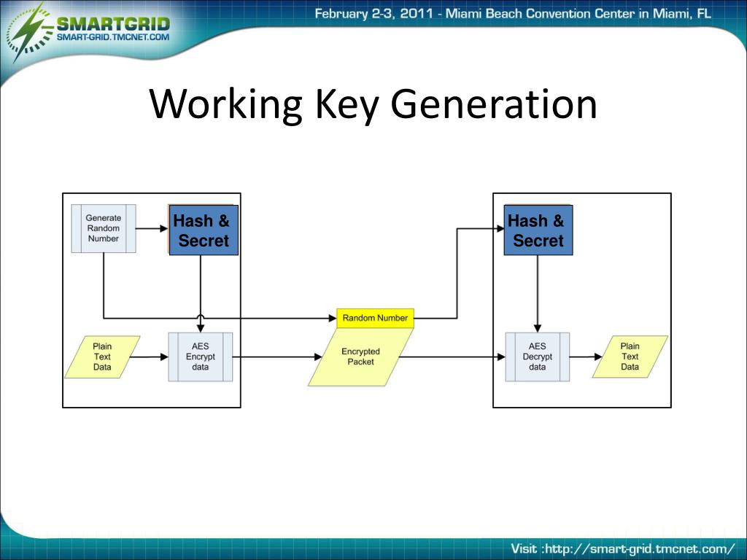Click the 'AES Decrypt data' process box
Screen dimensions: 747x560
pyautogui.click(x=538, y=357)
